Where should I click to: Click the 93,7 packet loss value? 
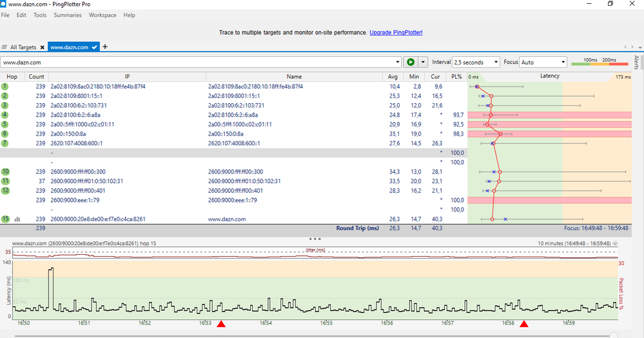tap(458, 115)
